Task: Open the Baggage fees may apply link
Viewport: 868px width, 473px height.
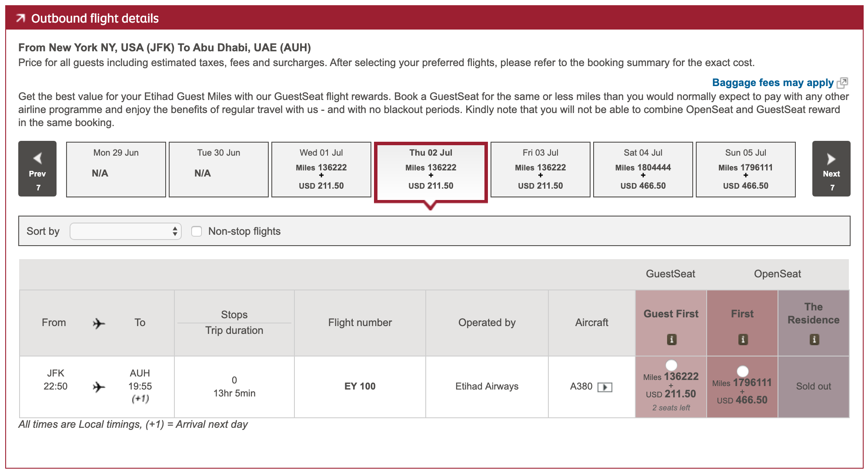Action: click(772, 83)
